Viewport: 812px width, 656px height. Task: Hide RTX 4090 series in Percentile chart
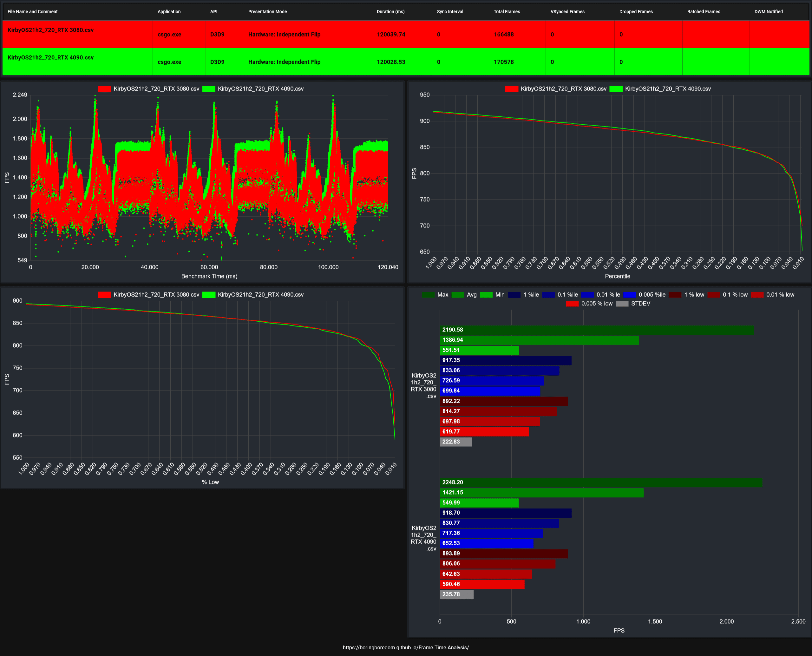tap(616, 89)
